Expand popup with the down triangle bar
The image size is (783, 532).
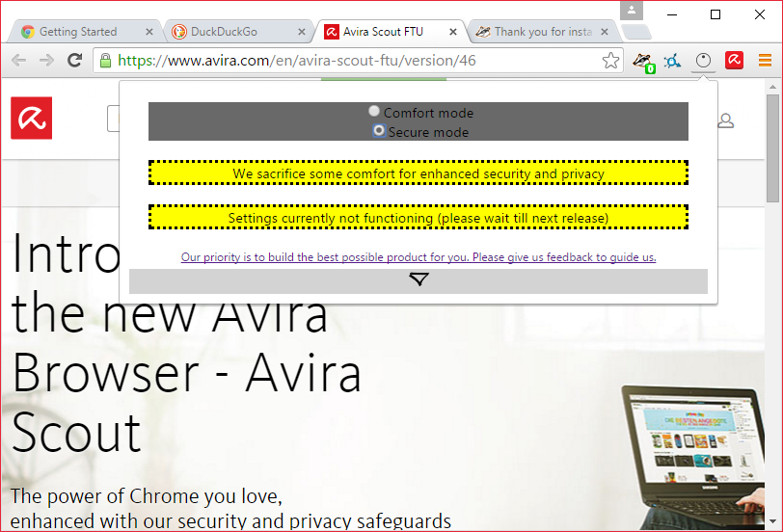[x=418, y=281]
